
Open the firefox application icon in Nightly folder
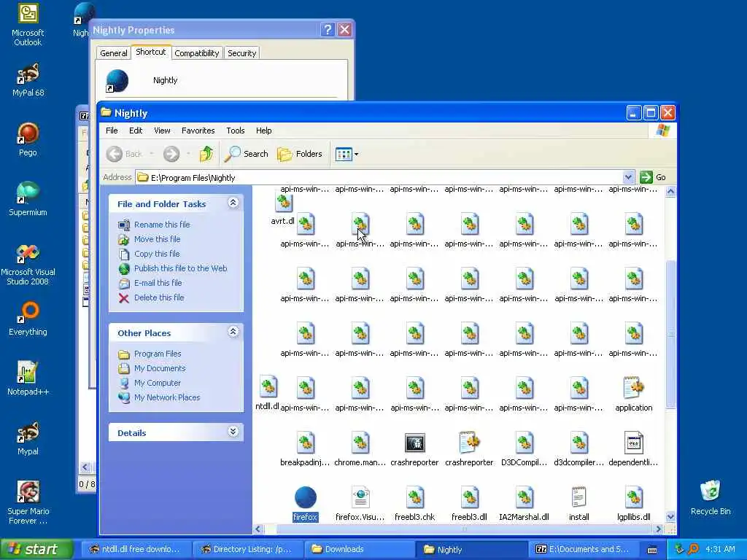(x=306, y=497)
